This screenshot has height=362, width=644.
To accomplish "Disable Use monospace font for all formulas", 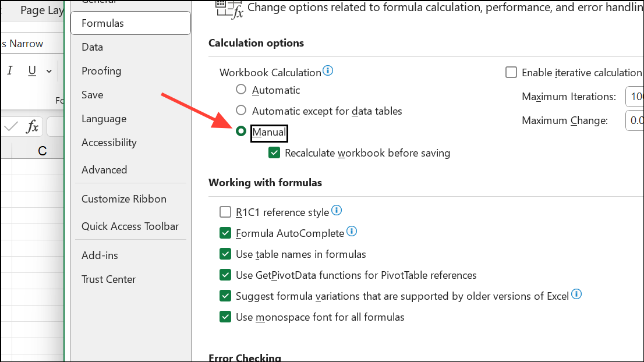I will [x=225, y=317].
